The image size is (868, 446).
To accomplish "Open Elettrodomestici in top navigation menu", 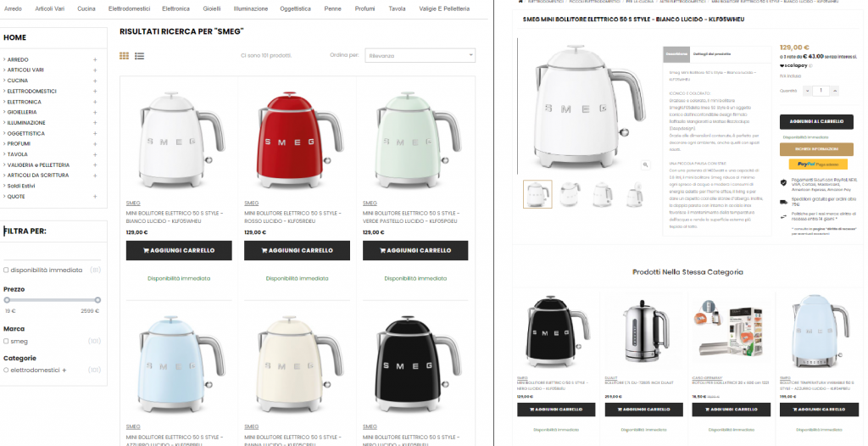I will [x=129, y=8].
